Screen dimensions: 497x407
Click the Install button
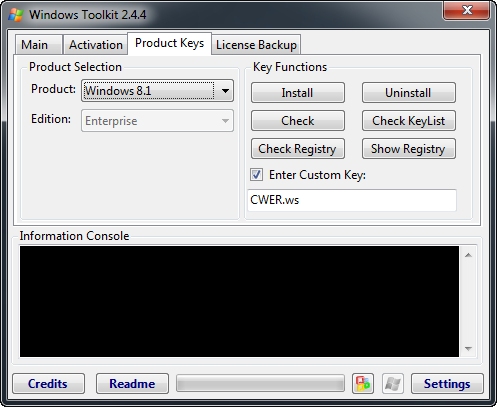298,93
